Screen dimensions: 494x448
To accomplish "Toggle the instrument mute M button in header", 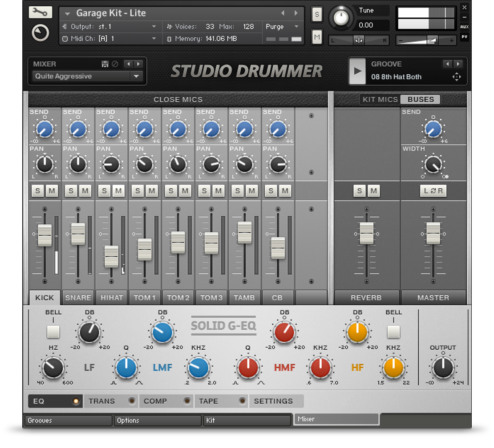I will [x=317, y=37].
